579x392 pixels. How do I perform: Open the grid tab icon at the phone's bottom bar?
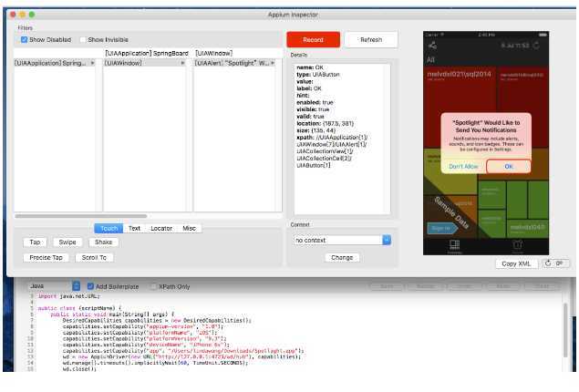pos(455,245)
